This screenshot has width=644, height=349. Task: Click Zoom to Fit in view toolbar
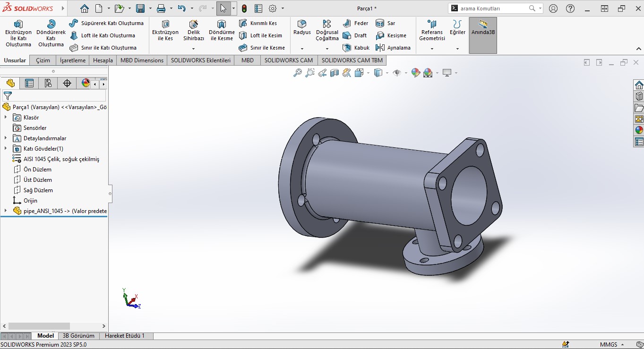298,73
